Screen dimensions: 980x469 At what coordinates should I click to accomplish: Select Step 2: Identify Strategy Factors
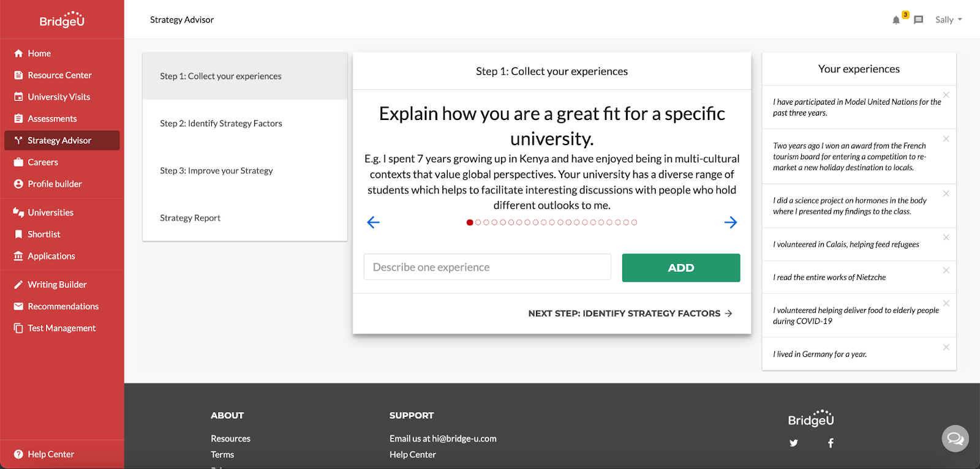[x=245, y=123]
